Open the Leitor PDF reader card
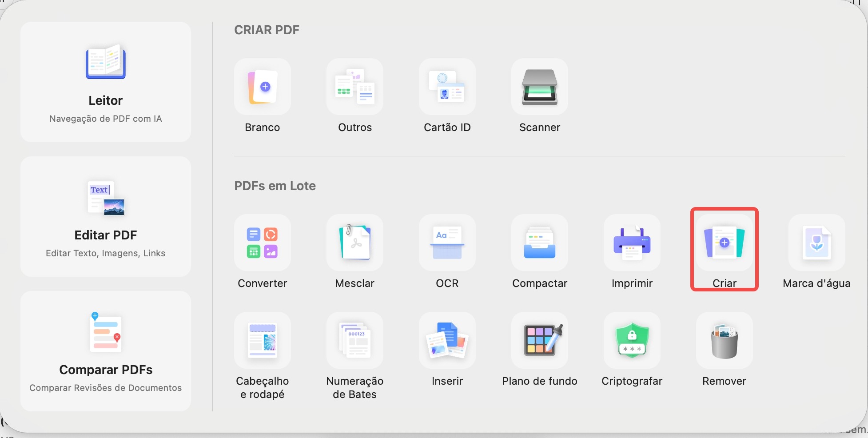Image resolution: width=868 pixels, height=438 pixels. coord(106,82)
